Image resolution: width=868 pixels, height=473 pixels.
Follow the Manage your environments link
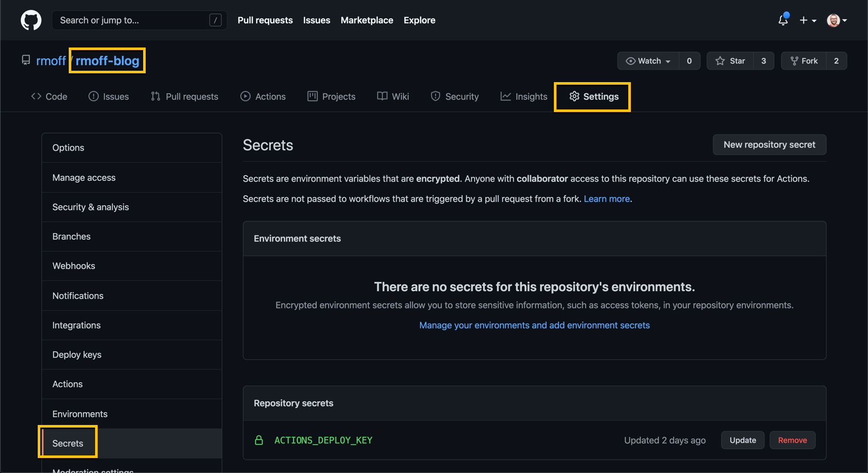tap(534, 325)
